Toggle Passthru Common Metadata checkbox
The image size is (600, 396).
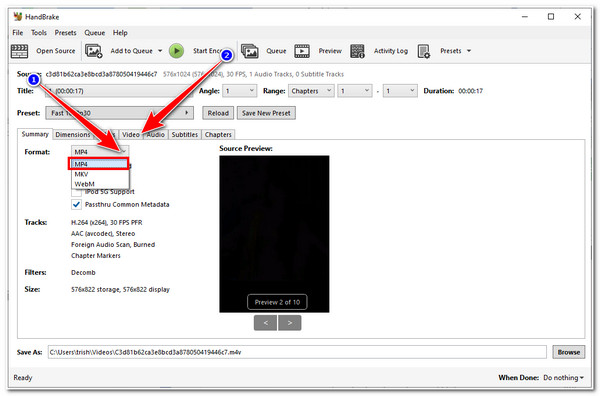coord(77,204)
